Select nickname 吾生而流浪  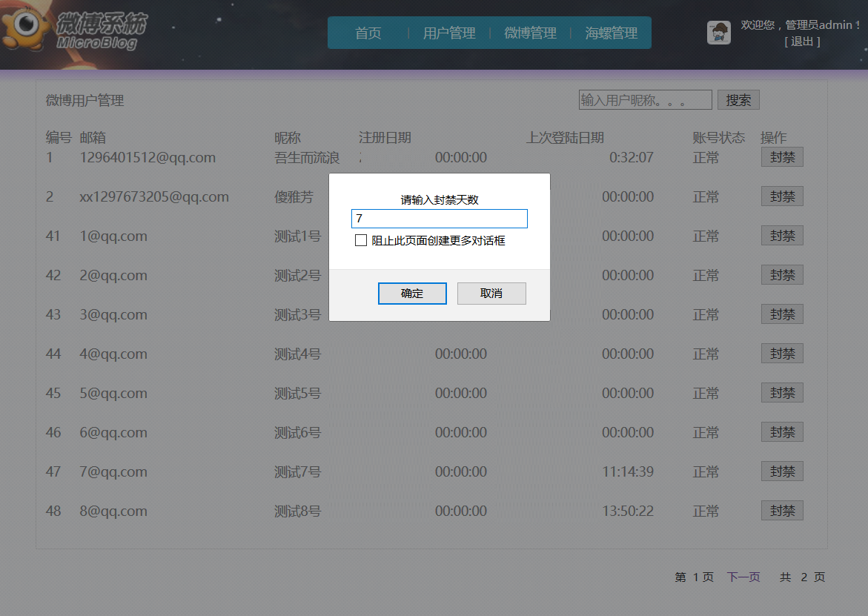coord(307,158)
